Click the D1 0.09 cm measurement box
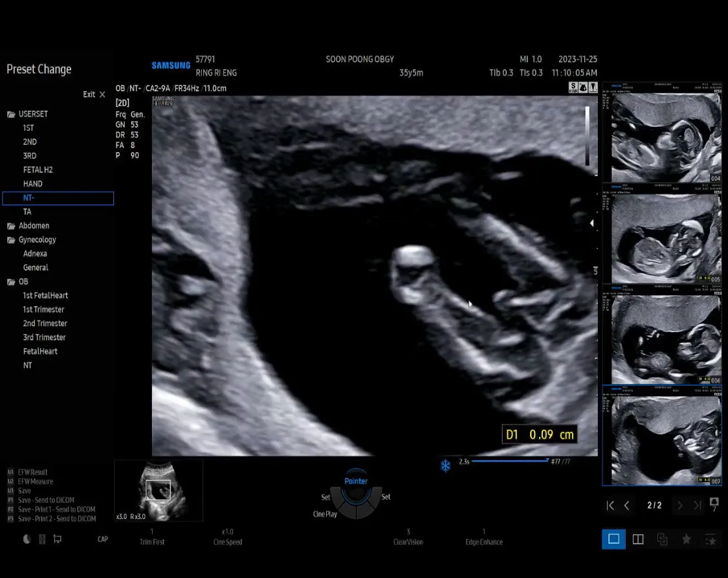This screenshot has width=728, height=578. pos(540,434)
